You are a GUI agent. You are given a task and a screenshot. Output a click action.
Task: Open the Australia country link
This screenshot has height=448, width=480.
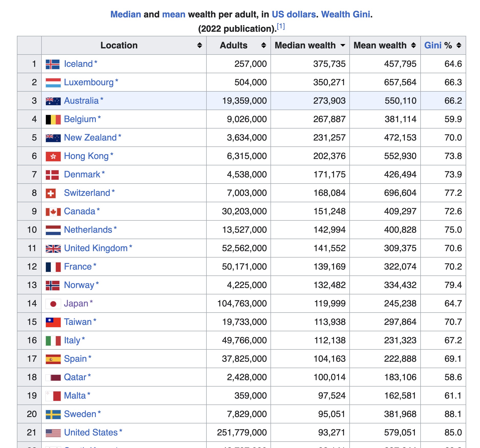click(x=81, y=101)
